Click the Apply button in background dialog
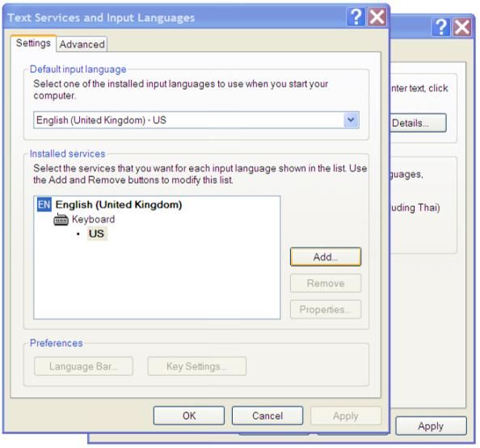This screenshot has height=448, width=480. 431,426
